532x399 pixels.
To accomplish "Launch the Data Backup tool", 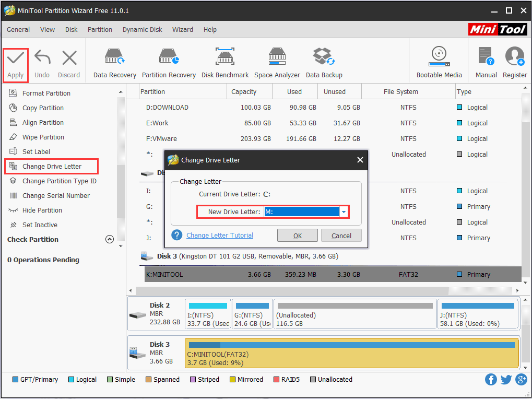I will (324, 63).
